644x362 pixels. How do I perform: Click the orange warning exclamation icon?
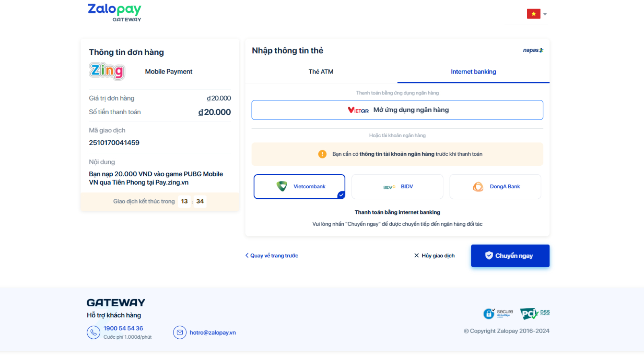322,154
